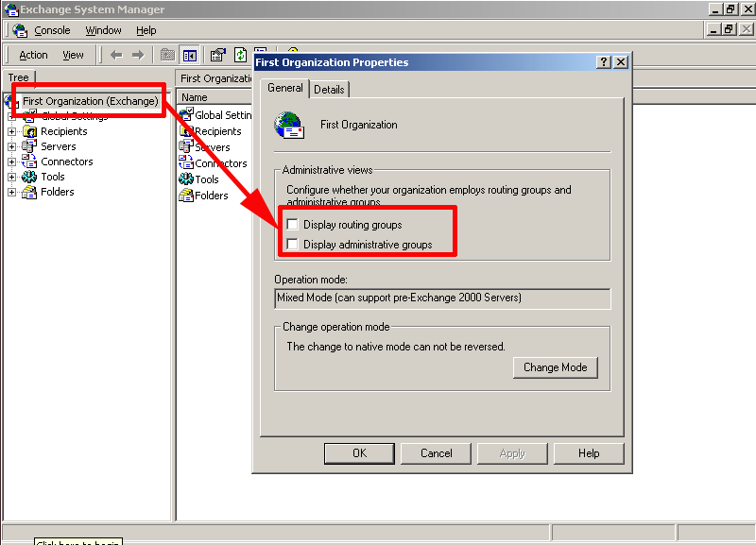Open the View menu
The image size is (756, 545).
coord(73,56)
